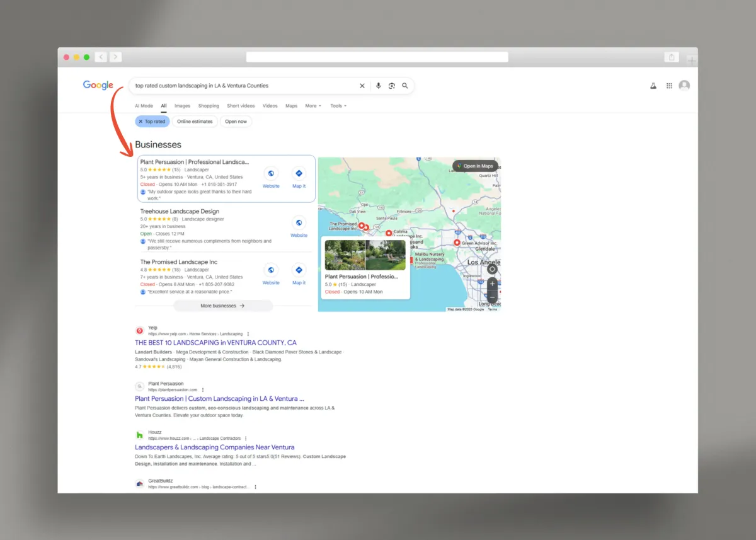Expand the Tools dropdown
Viewport: 756px width, 540px height.
coord(338,106)
